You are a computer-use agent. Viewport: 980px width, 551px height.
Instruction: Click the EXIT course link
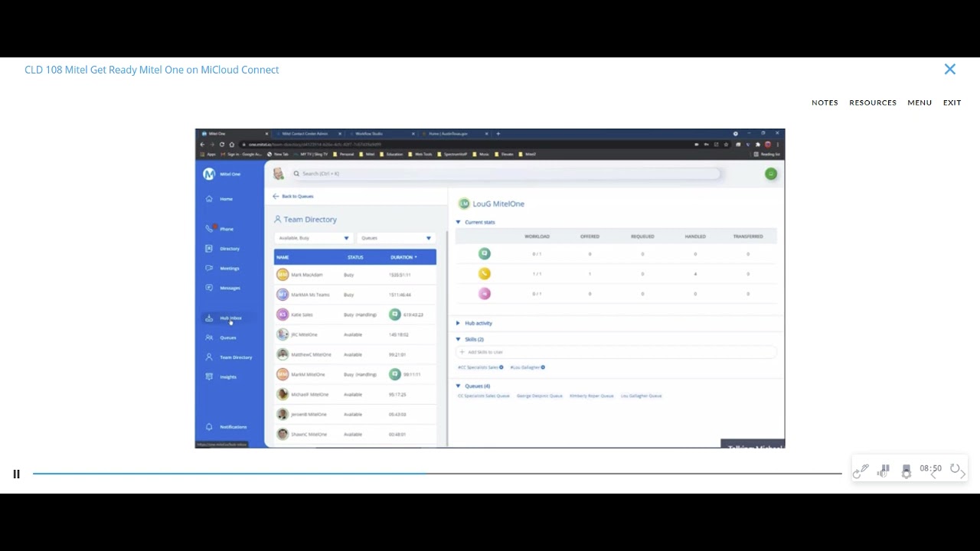[952, 103]
